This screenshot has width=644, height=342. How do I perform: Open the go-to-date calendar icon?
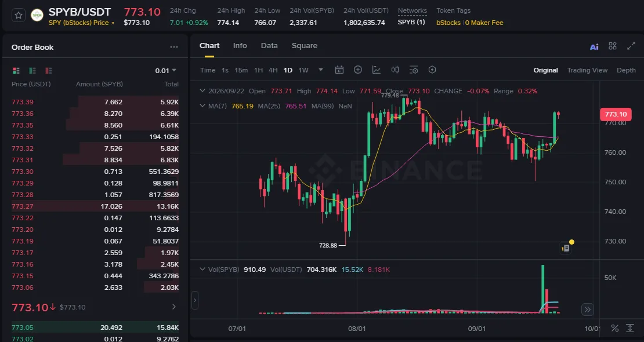click(339, 70)
